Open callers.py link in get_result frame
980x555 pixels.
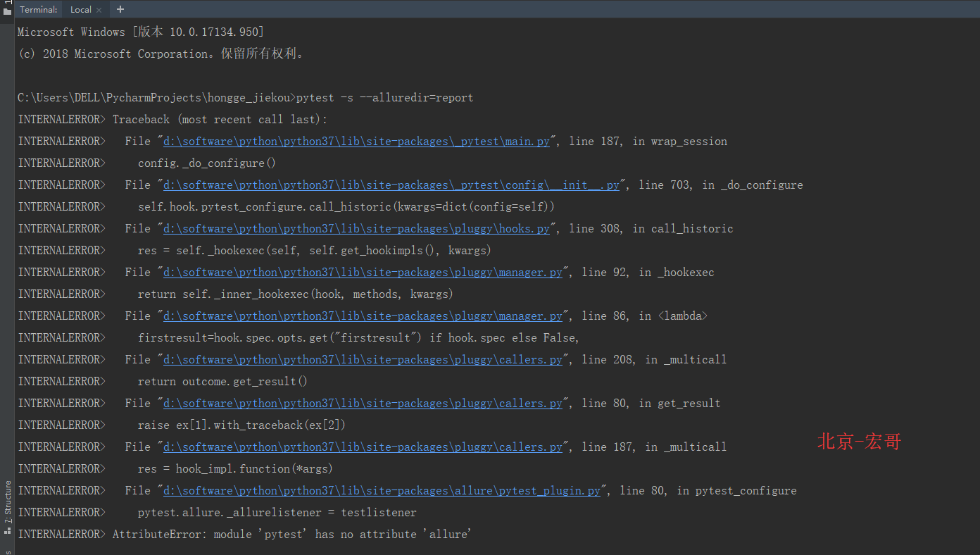(x=363, y=404)
